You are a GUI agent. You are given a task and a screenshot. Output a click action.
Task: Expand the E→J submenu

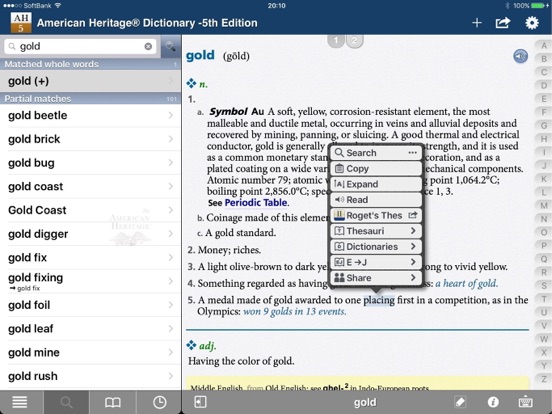coord(376,262)
